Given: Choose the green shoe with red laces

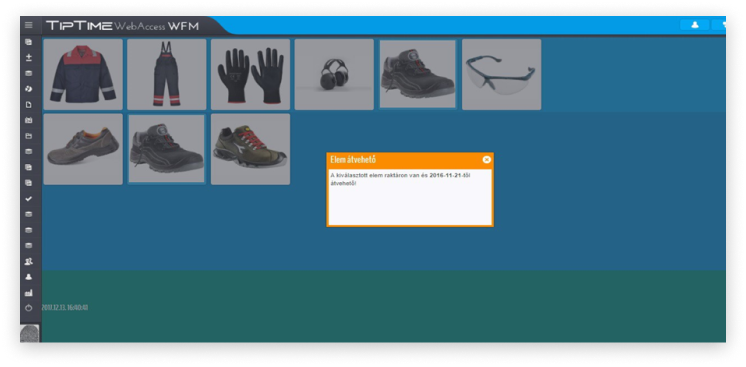Looking at the screenshot, I should (x=250, y=149).
